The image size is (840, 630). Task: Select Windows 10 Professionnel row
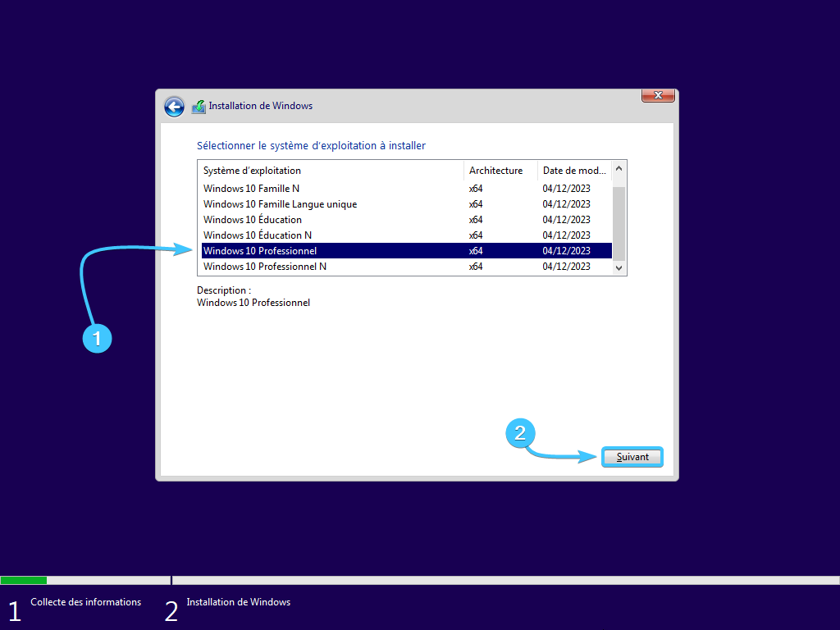coord(407,251)
